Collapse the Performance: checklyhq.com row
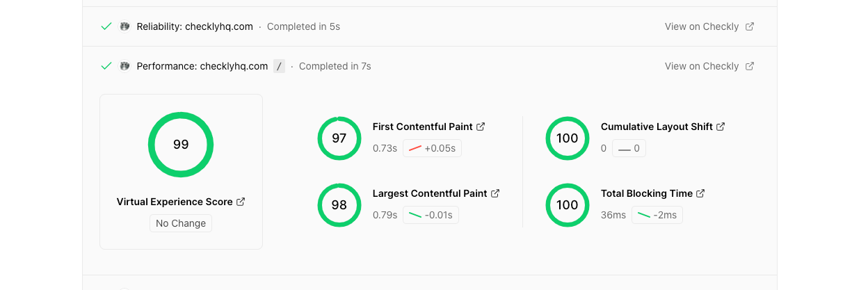 pyautogui.click(x=202, y=66)
